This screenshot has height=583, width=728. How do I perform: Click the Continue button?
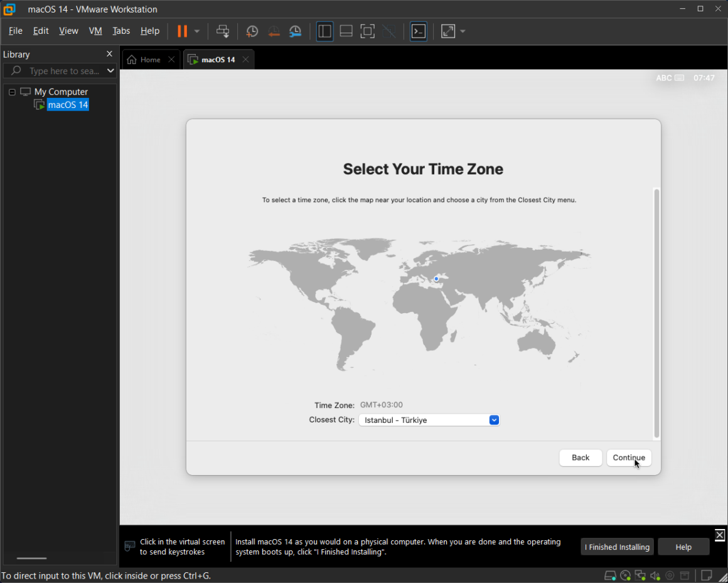629,457
